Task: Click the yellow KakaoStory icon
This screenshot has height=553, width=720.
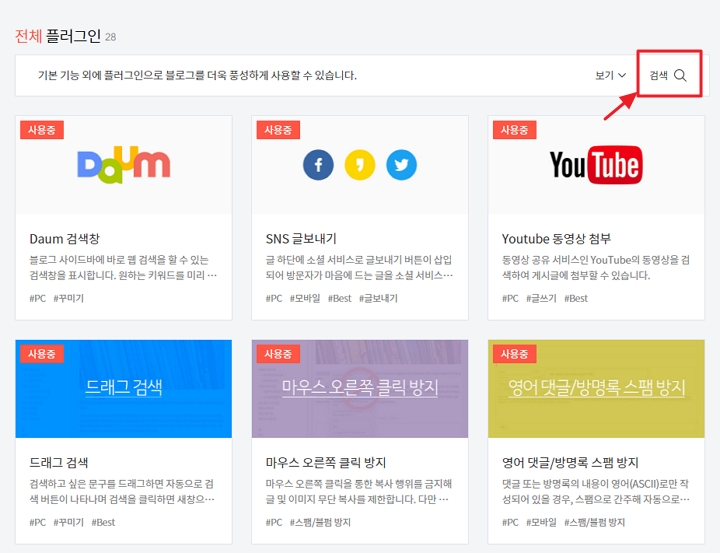Action: 360,165
